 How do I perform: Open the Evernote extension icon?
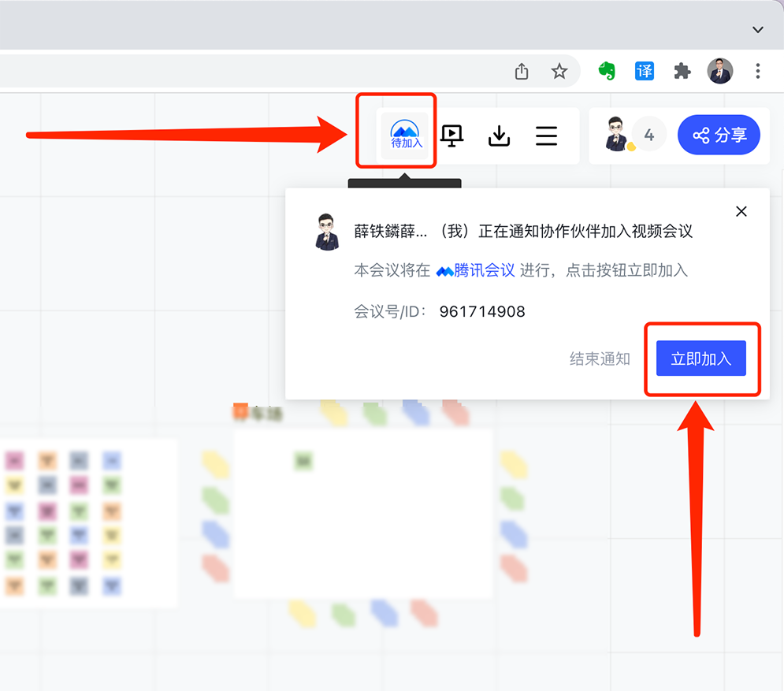pyautogui.click(x=606, y=71)
